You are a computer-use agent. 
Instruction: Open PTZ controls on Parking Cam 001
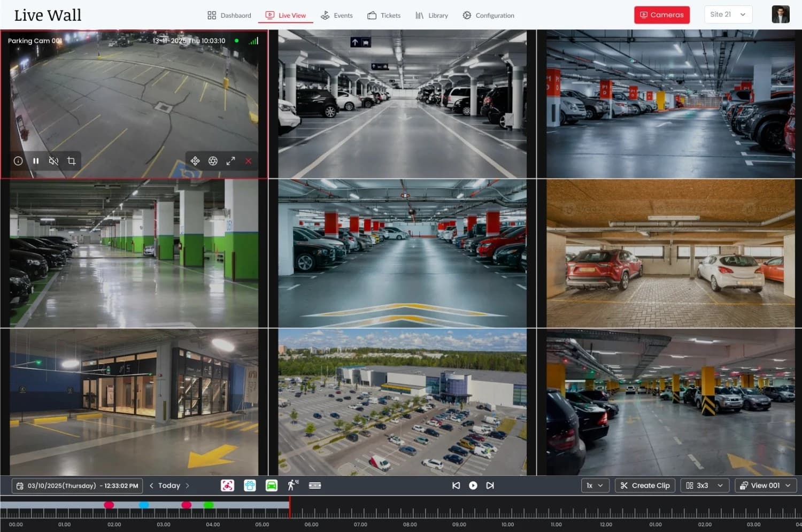coord(195,161)
